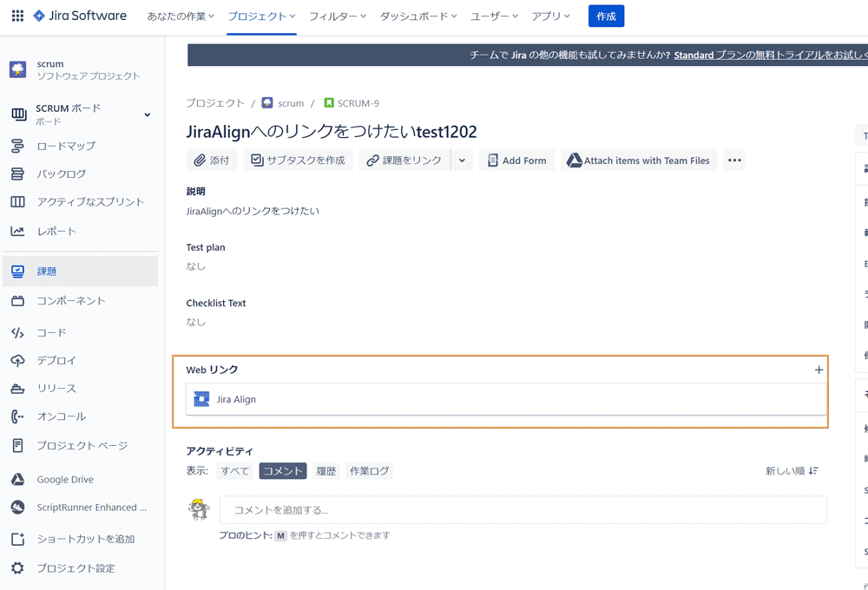Open the フィルター dropdown menu
868x590 pixels.
[338, 16]
